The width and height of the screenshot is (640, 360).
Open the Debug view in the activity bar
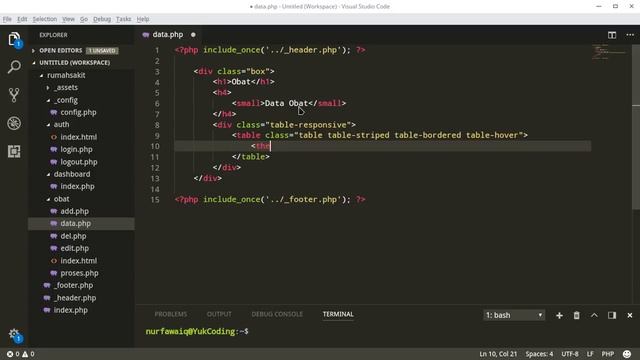tap(14, 123)
